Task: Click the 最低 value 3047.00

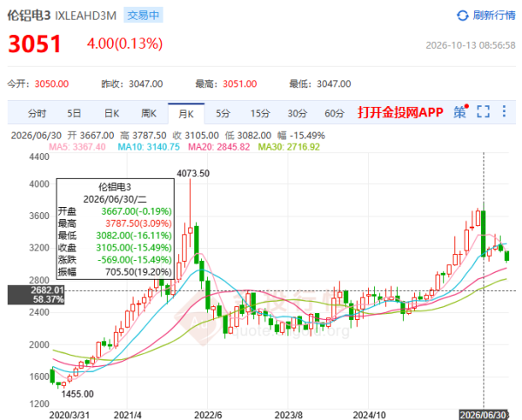Action: click(333, 83)
